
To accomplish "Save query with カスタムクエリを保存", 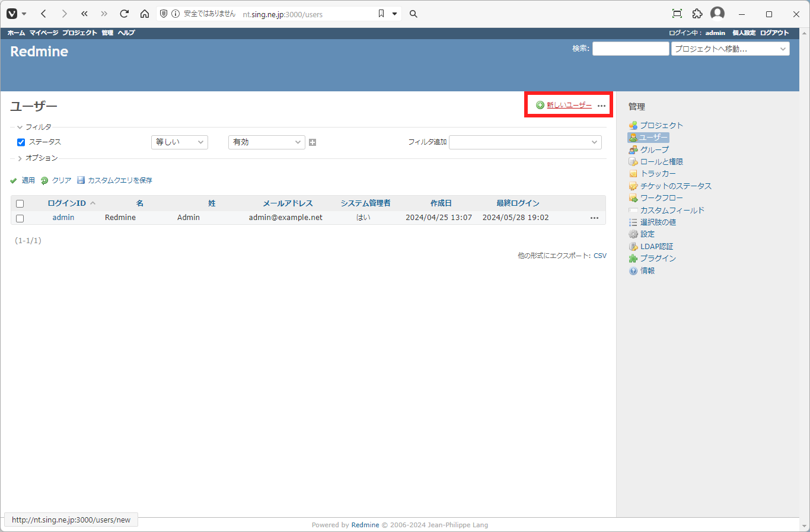I will [114, 180].
